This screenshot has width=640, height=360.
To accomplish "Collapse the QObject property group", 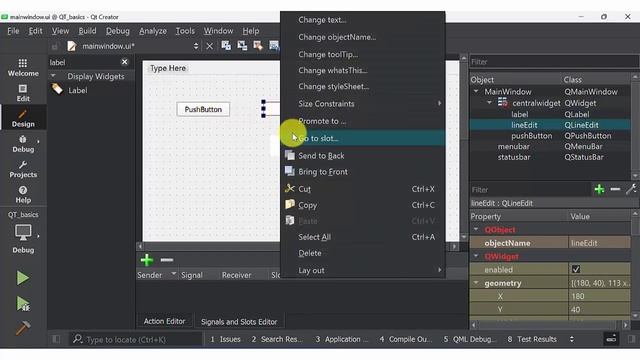I will coord(476,229).
